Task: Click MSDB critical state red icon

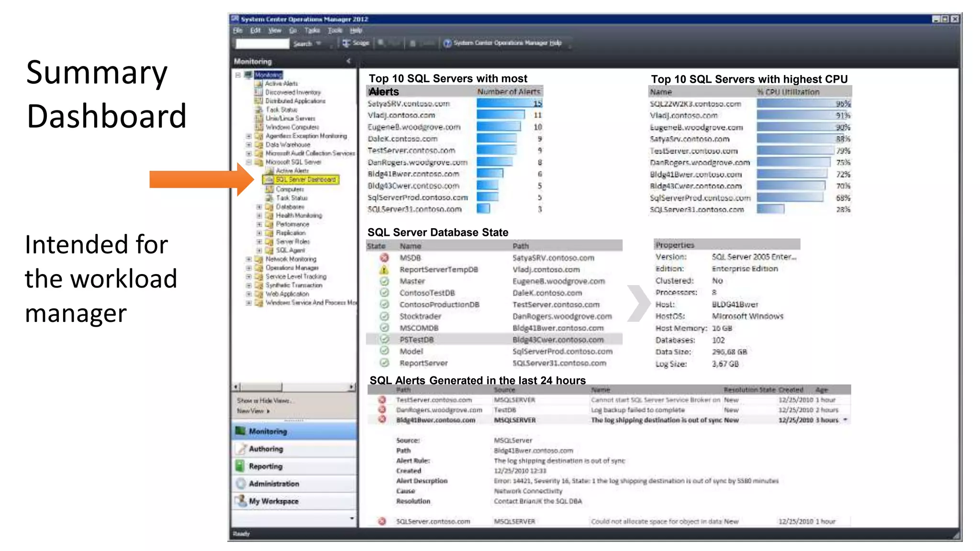Action: [384, 258]
